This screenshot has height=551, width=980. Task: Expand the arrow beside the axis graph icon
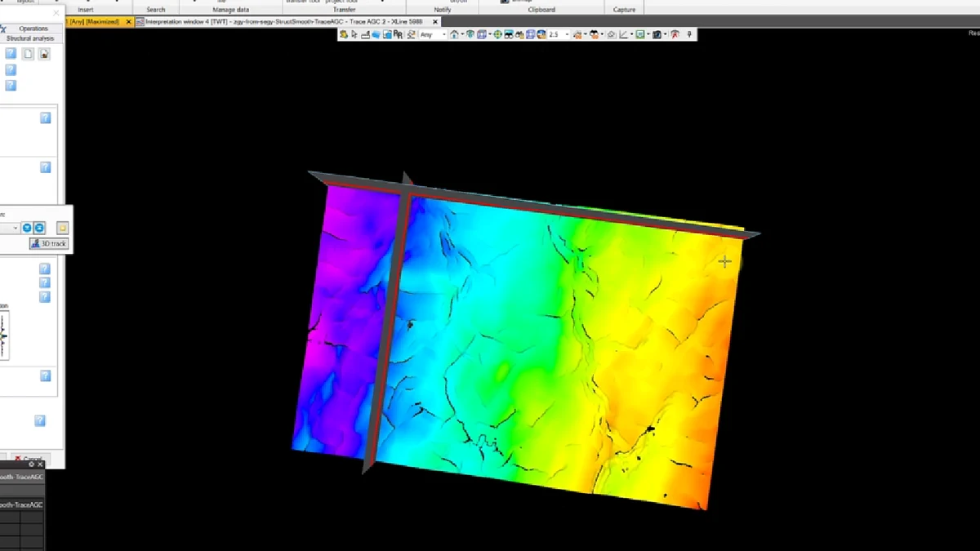[x=632, y=34]
